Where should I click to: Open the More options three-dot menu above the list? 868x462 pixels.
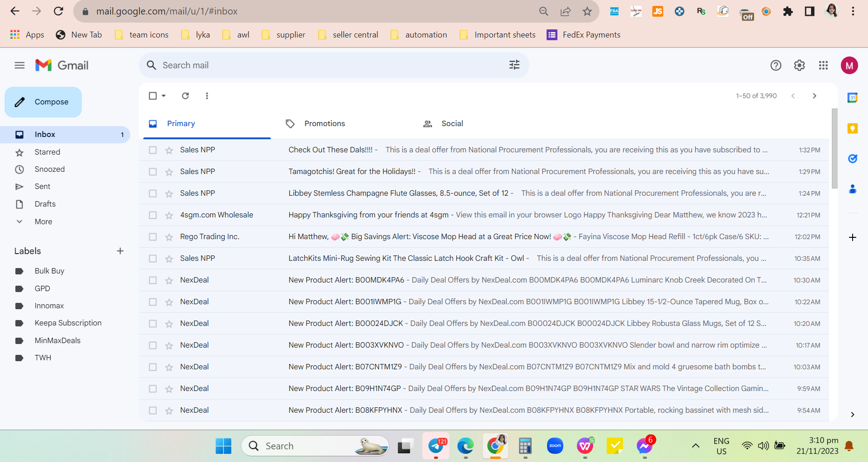pos(207,96)
